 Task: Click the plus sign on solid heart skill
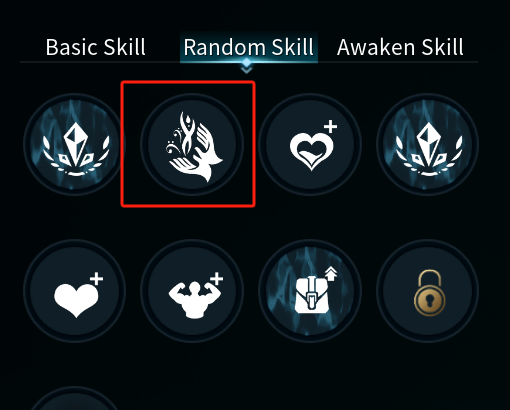(96, 279)
